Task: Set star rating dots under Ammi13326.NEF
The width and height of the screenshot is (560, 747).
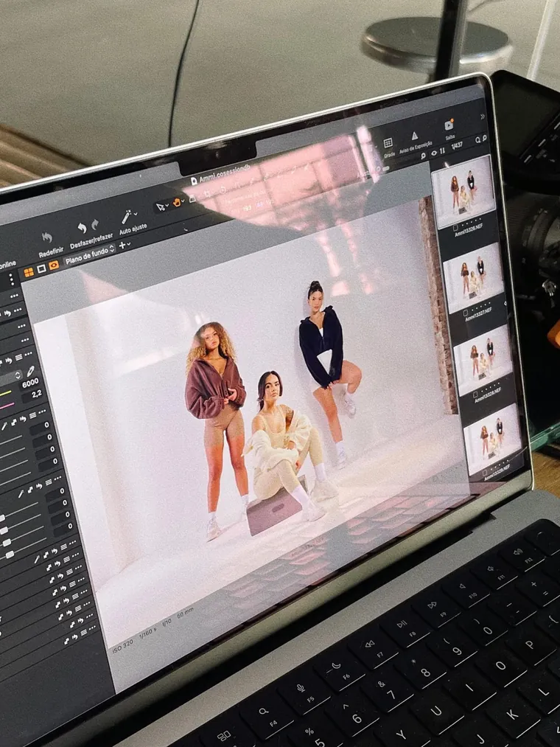Action: tap(473, 221)
